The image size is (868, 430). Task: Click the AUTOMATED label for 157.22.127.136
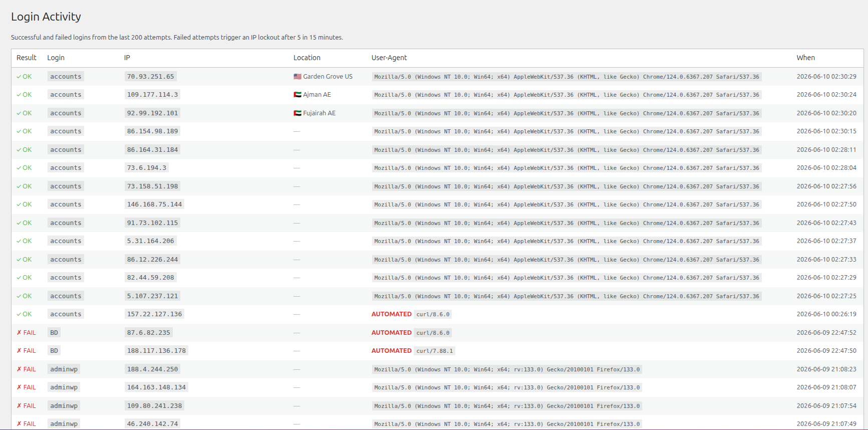tap(392, 314)
